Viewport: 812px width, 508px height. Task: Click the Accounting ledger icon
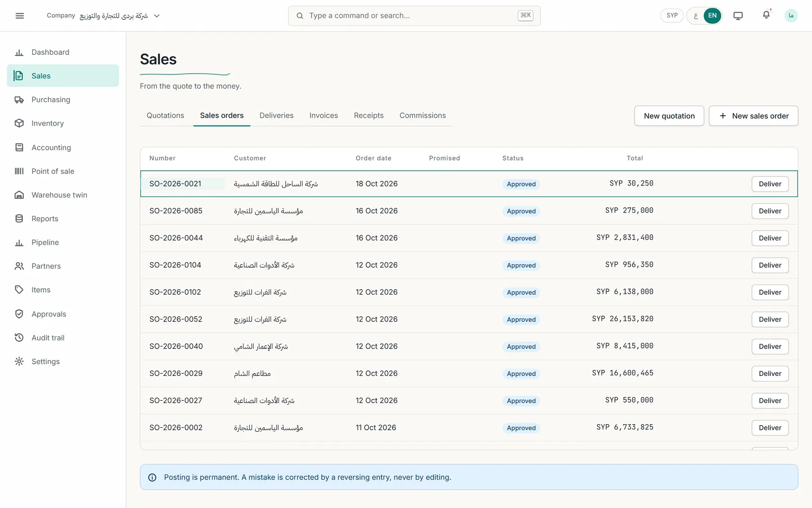[x=19, y=147]
